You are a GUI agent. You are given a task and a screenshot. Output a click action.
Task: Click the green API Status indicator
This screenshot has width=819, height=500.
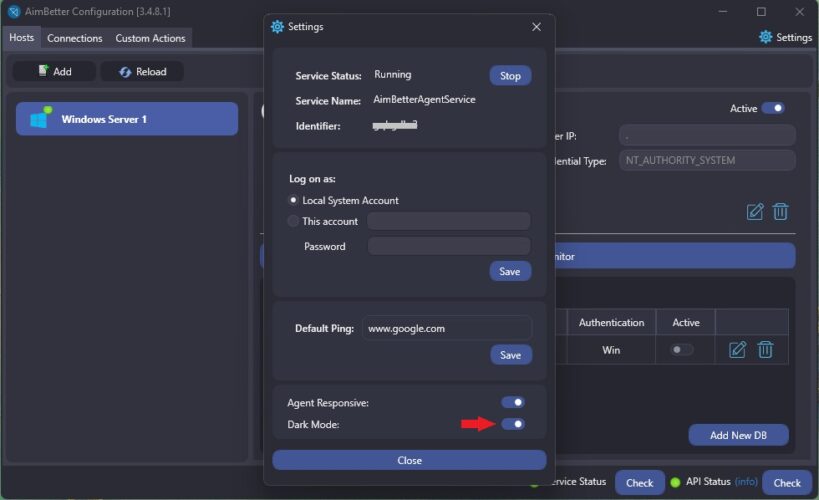tap(675, 482)
